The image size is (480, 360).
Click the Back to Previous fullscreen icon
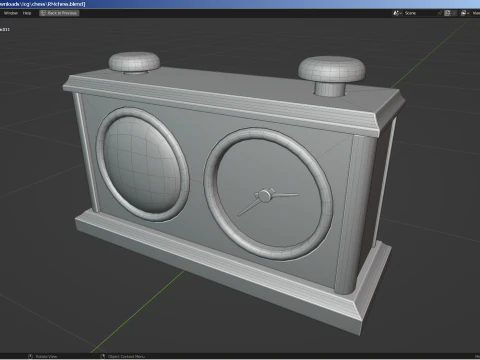(43, 13)
